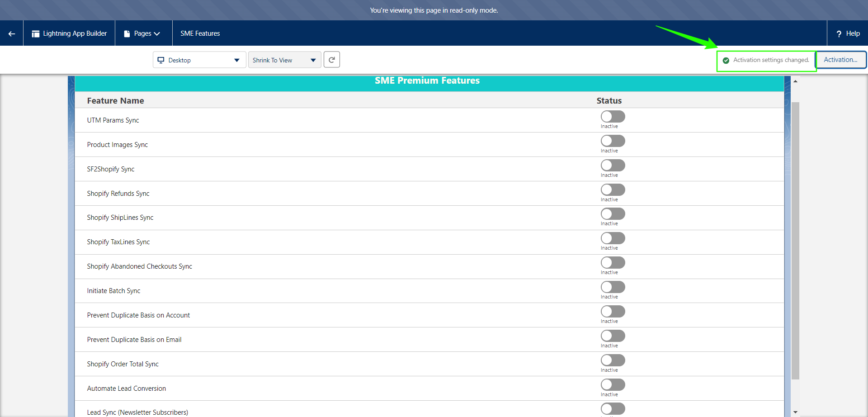Click the Feature Name column header
The width and height of the screenshot is (868, 417).
pos(116,101)
